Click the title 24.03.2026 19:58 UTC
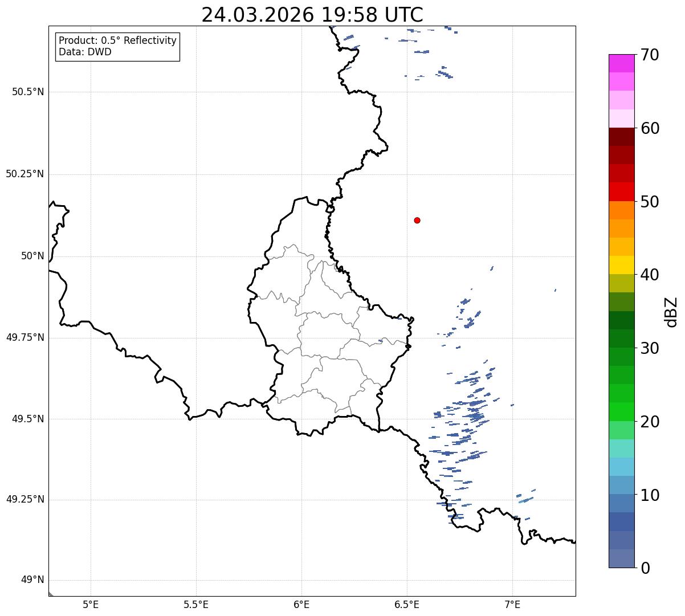Image resolution: width=685 pixels, height=616 pixels. (312, 15)
